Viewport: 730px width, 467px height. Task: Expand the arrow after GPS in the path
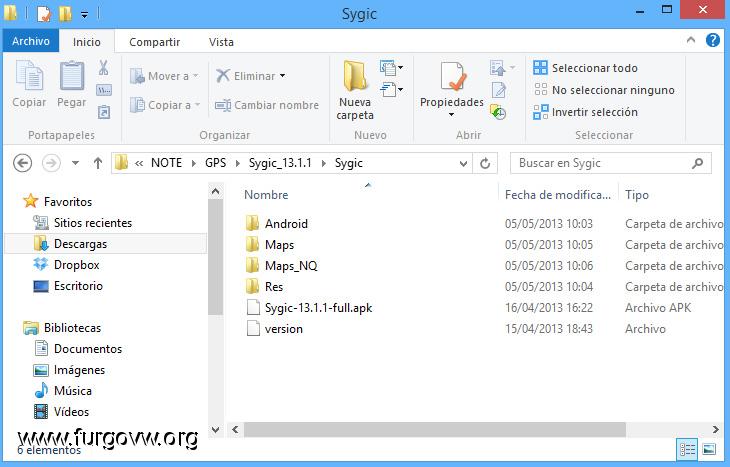238,163
